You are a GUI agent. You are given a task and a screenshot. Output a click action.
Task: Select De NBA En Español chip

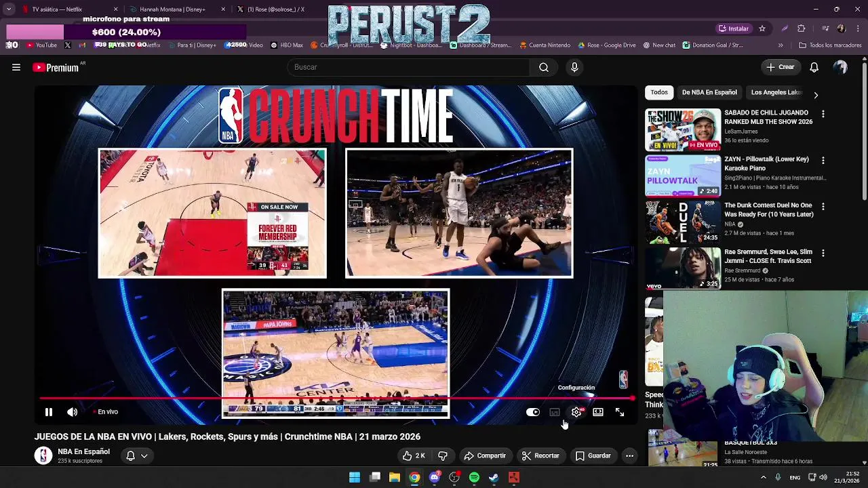tap(709, 92)
